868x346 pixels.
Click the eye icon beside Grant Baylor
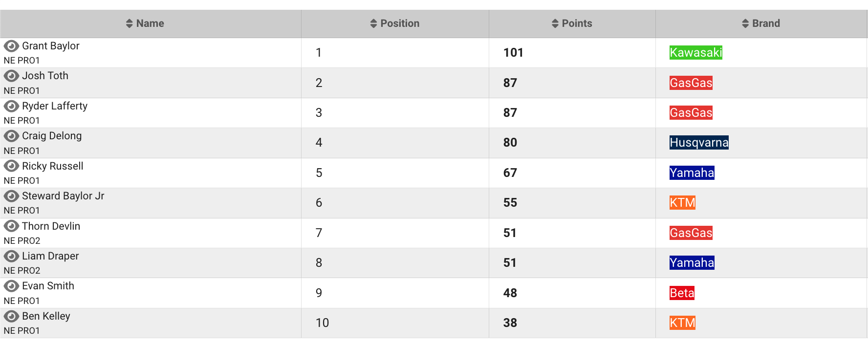11,46
